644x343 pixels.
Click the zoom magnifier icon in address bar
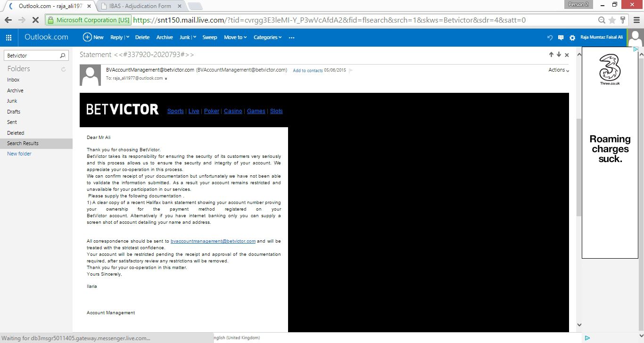click(x=602, y=20)
